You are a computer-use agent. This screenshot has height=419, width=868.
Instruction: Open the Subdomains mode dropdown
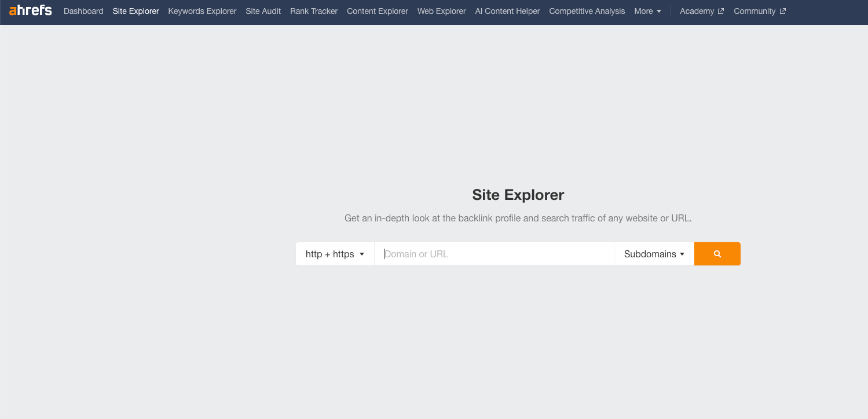[654, 254]
